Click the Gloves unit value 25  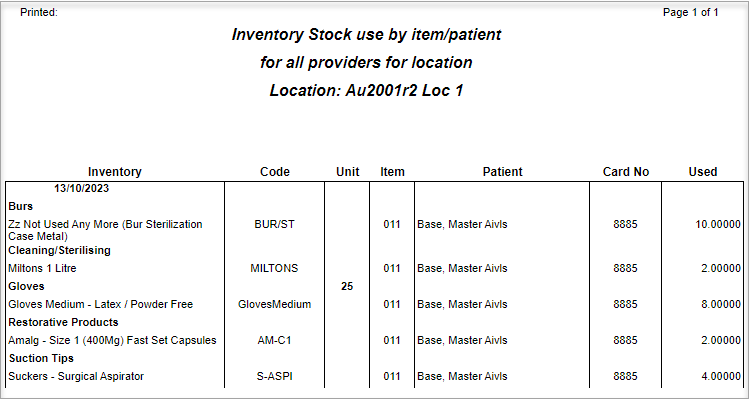point(347,286)
